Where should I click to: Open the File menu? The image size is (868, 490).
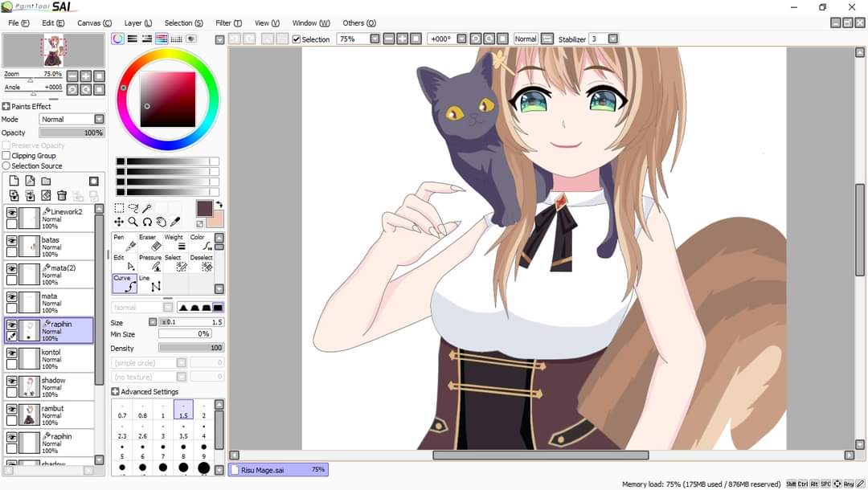point(18,22)
